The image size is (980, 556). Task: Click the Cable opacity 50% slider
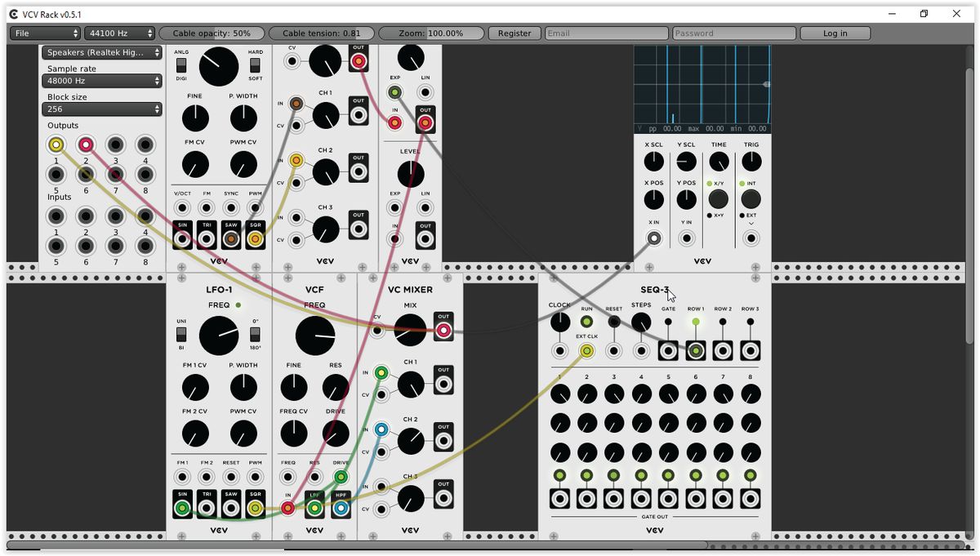[212, 33]
